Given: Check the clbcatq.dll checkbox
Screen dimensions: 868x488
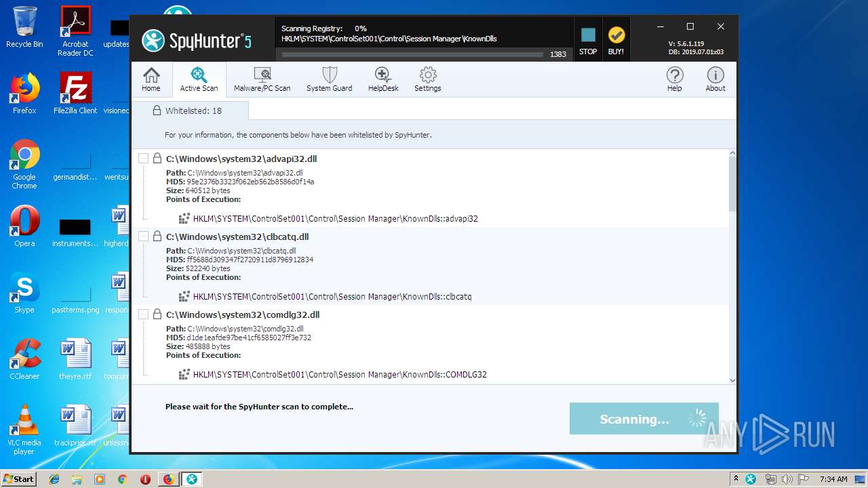Looking at the screenshot, I should click(143, 237).
